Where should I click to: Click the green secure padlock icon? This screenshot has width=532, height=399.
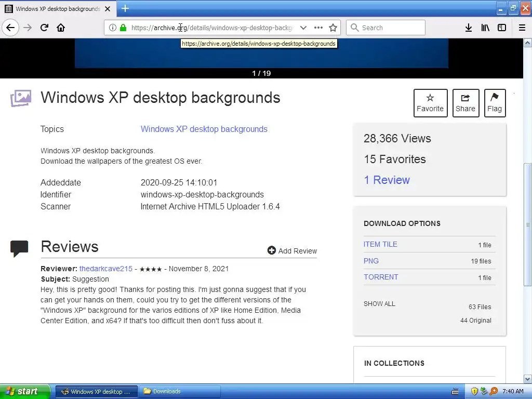[x=123, y=28]
